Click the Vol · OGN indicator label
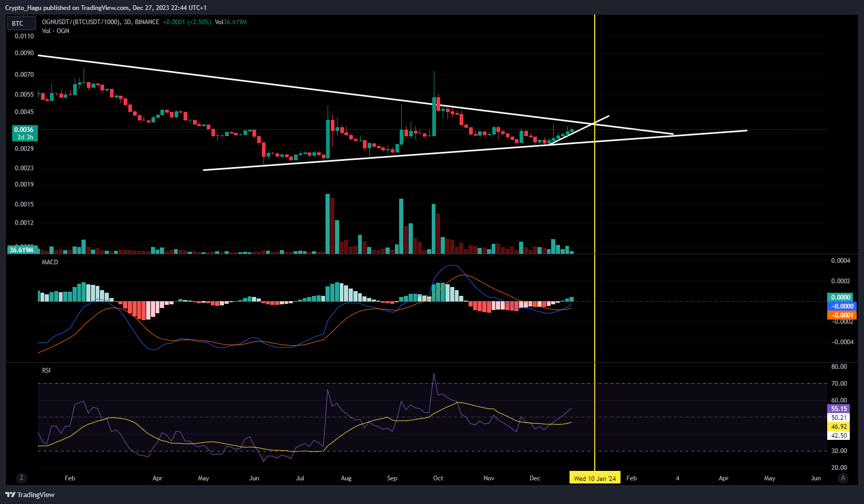 click(x=56, y=31)
